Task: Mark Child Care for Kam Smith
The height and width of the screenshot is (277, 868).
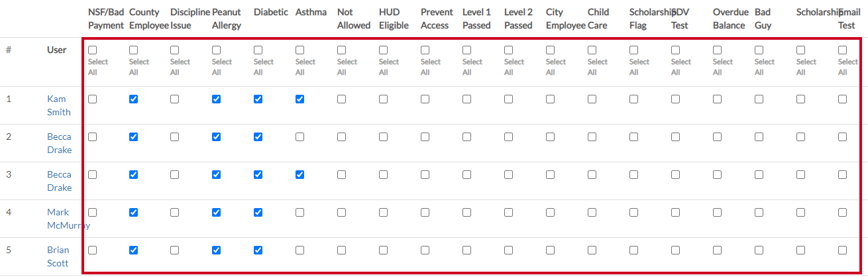Action: [592, 99]
